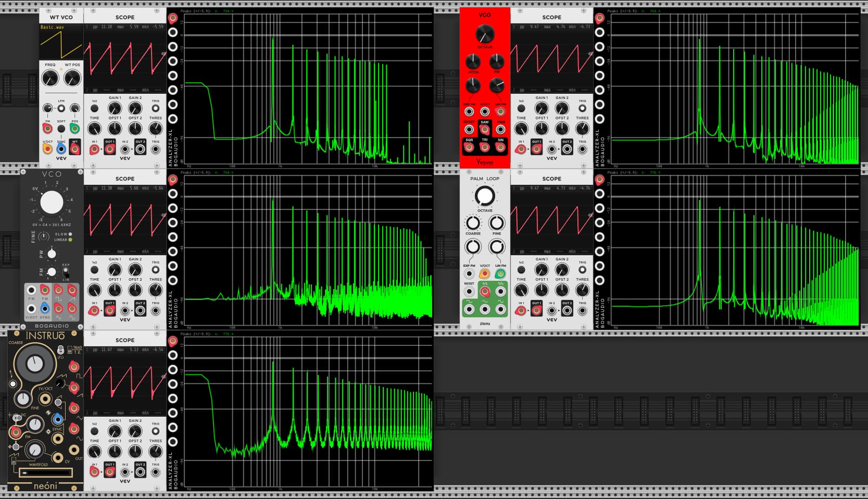Click the WT output port on WT VCO

(x=75, y=149)
